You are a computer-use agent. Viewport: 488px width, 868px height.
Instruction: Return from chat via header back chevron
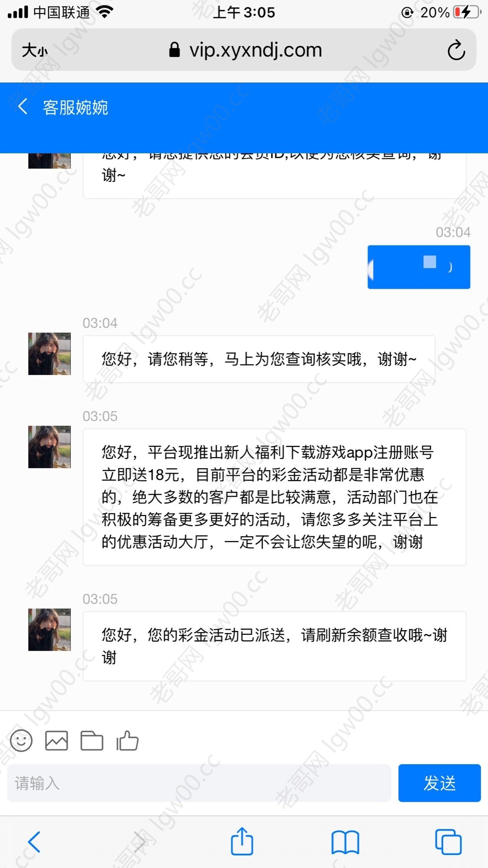point(23,107)
